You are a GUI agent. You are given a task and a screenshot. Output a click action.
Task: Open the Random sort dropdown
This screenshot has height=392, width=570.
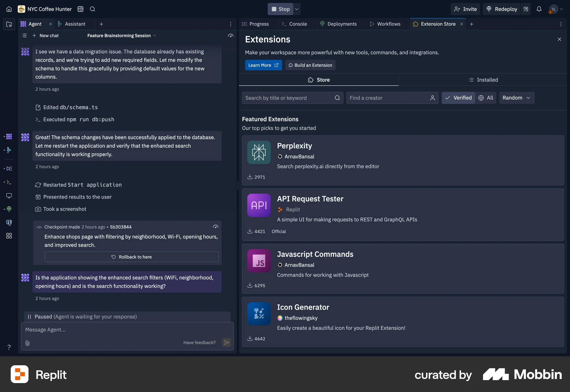pyautogui.click(x=516, y=98)
